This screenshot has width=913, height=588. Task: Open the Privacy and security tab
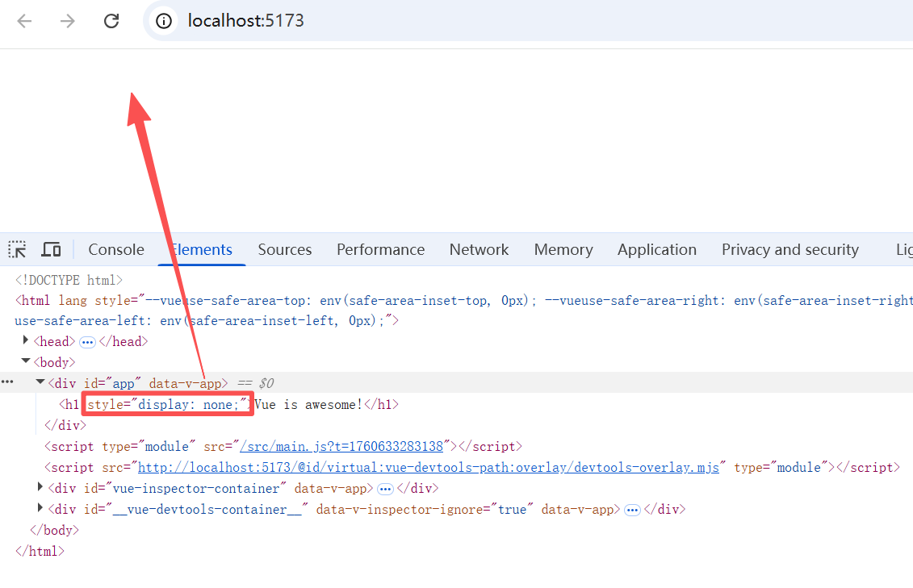pos(790,249)
